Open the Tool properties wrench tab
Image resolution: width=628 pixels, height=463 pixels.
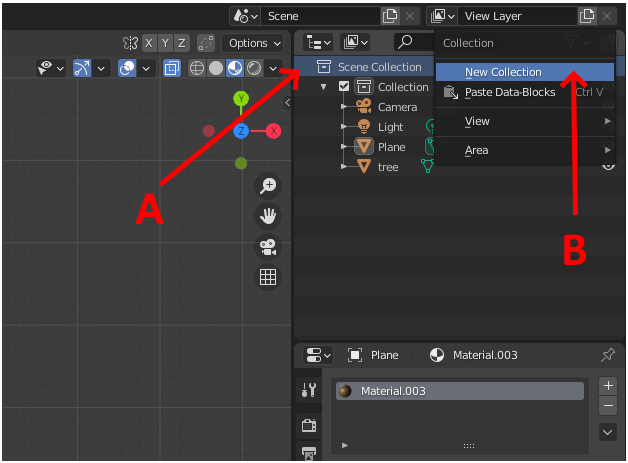(x=309, y=391)
